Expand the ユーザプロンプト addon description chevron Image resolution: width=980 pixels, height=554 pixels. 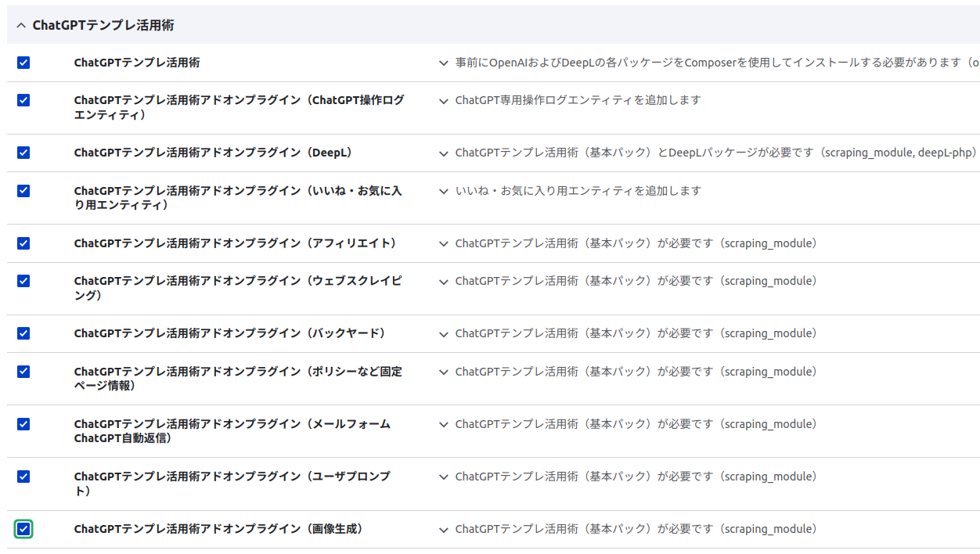click(443, 476)
